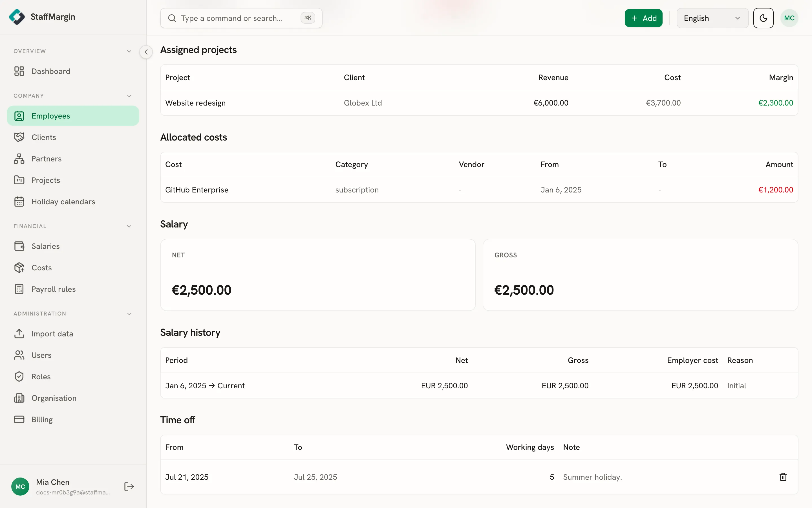The width and height of the screenshot is (812, 508).
Task: Collapse the Company section
Action: click(129, 96)
